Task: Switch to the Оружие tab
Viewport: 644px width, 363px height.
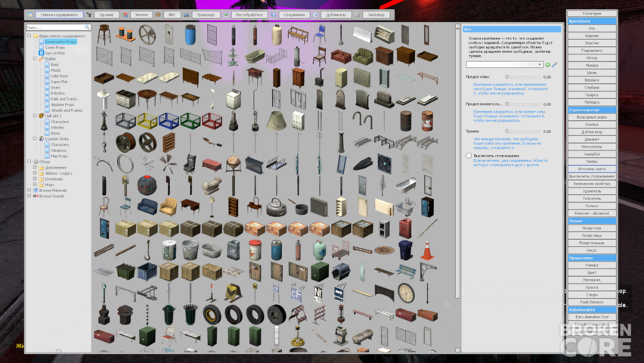Action: coord(107,15)
